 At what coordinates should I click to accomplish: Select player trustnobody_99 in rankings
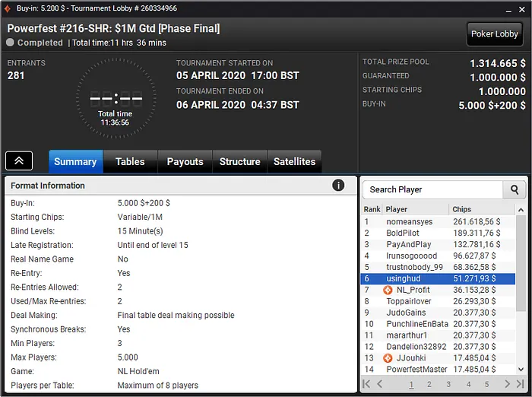[438, 267]
